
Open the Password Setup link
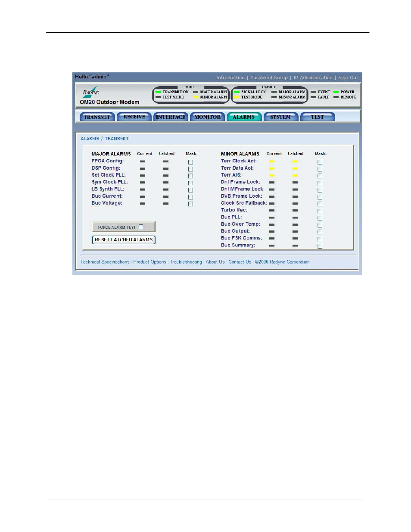pos(269,78)
